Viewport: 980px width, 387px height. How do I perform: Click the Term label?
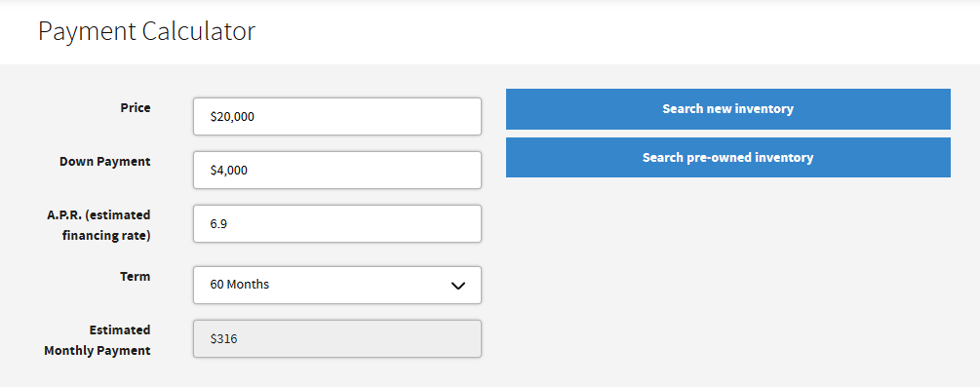[x=136, y=276]
